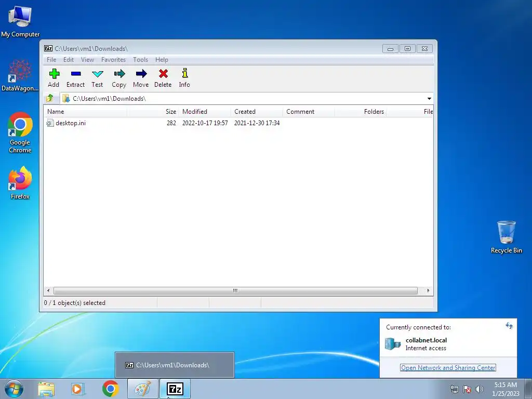Open the Favorites menu

[x=113, y=59]
